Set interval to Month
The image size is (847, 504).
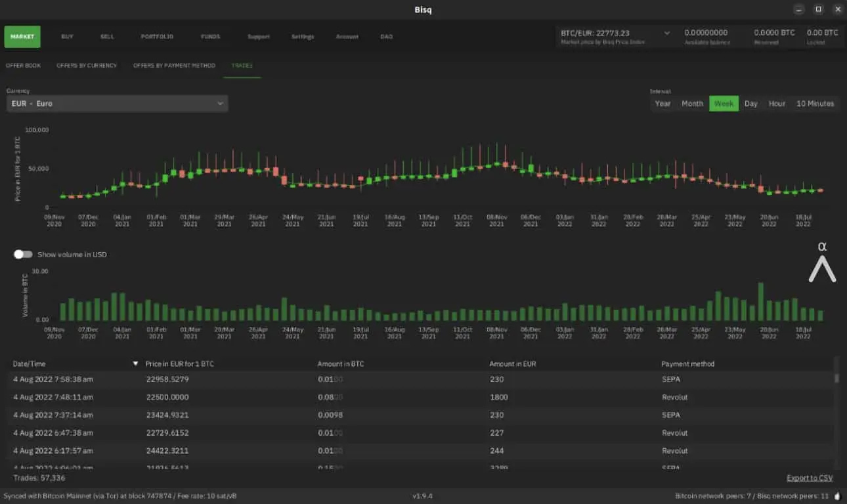[692, 104]
